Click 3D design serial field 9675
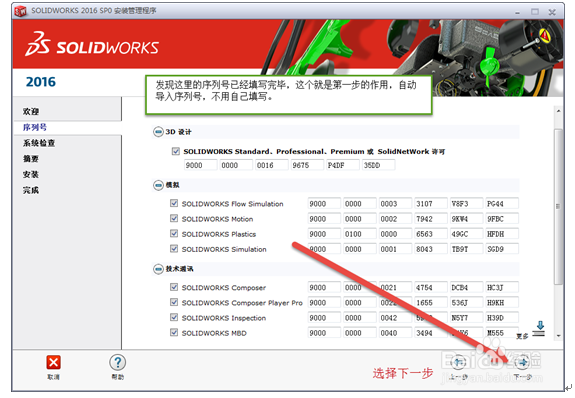The image size is (575, 398). click(307, 165)
